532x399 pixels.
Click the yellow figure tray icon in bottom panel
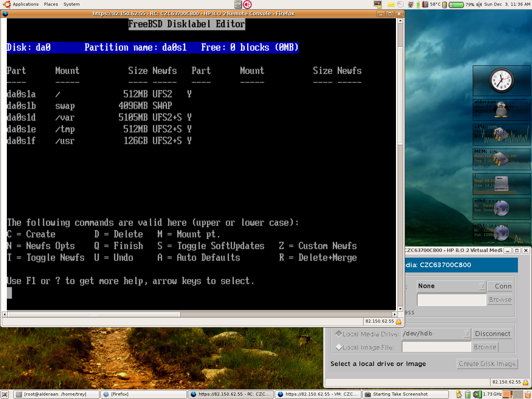pyautogui.click(x=459, y=394)
